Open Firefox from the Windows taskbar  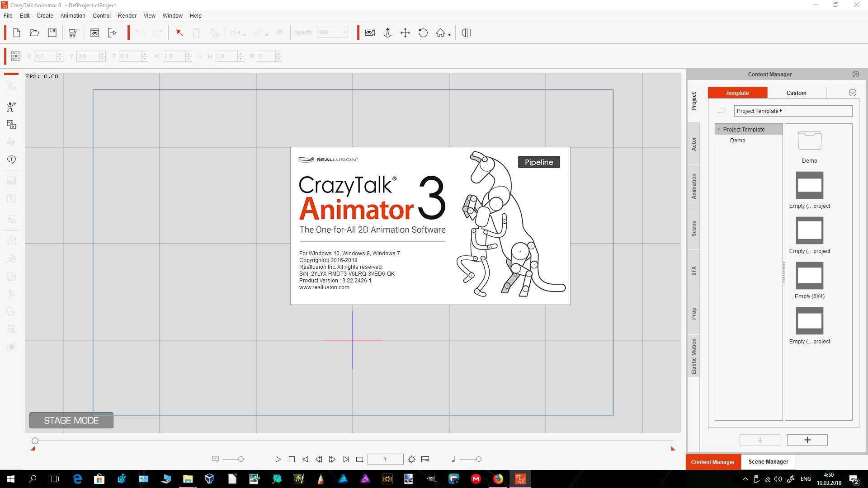tap(498, 479)
